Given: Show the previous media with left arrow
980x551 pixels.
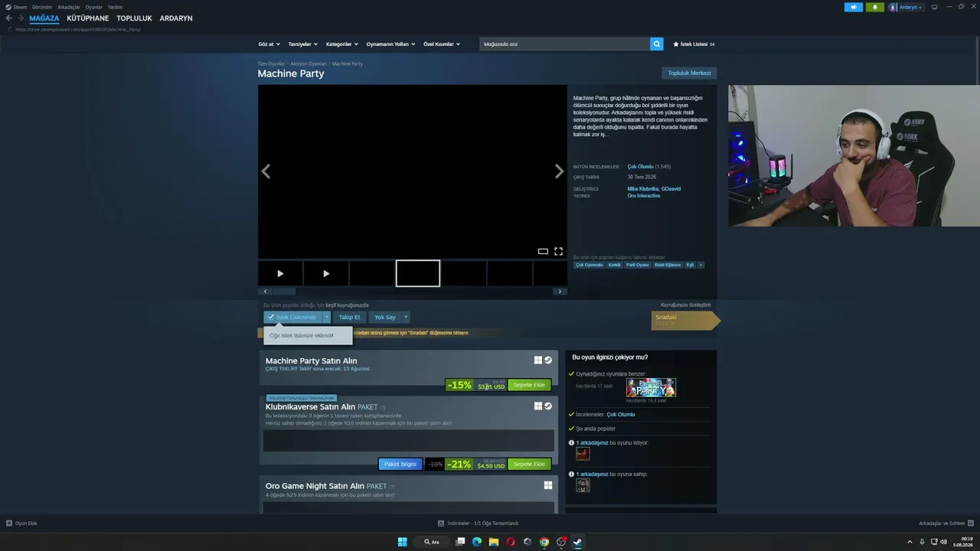Looking at the screenshot, I should (266, 171).
